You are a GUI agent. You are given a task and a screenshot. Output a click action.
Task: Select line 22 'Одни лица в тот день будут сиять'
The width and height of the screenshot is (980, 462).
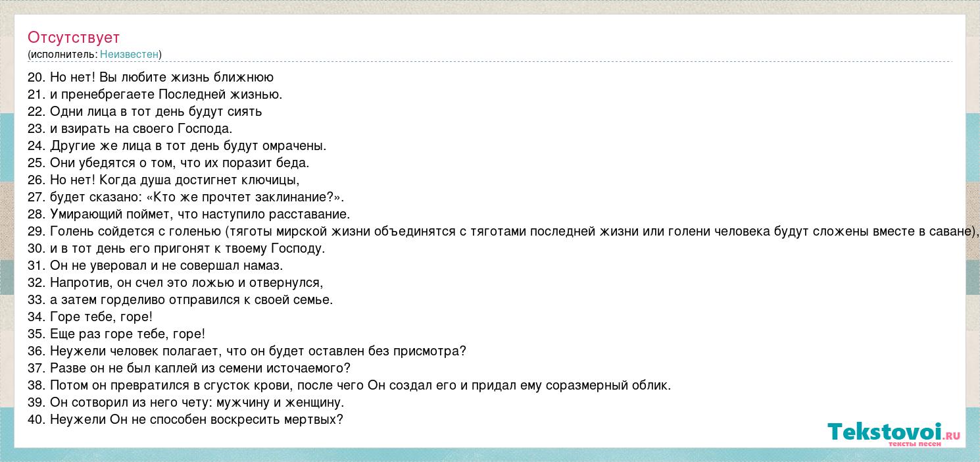[x=145, y=111]
